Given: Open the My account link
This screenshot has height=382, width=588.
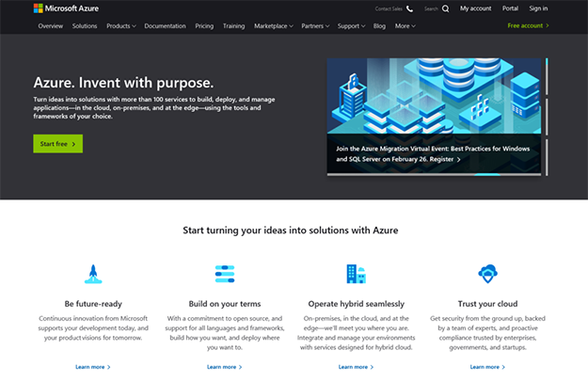Looking at the screenshot, I should (x=475, y=8).
